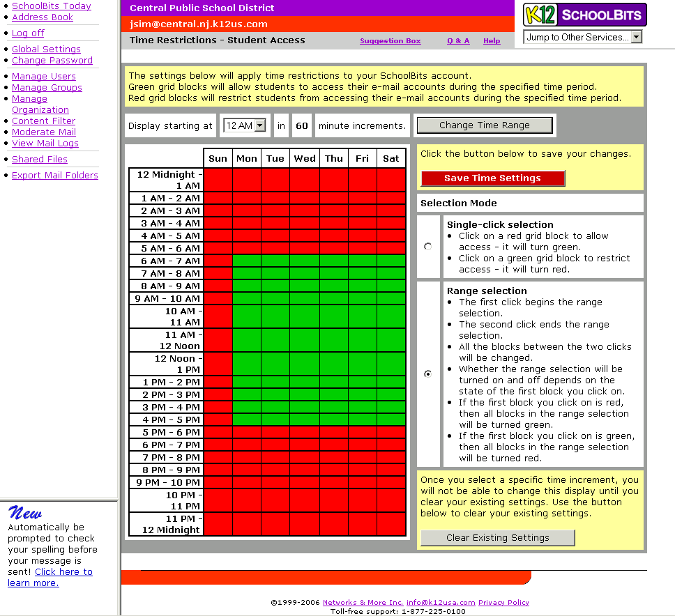
Task: Click the Monday 6 AM - 7 AM green block
Action: [x=247, y=261]
